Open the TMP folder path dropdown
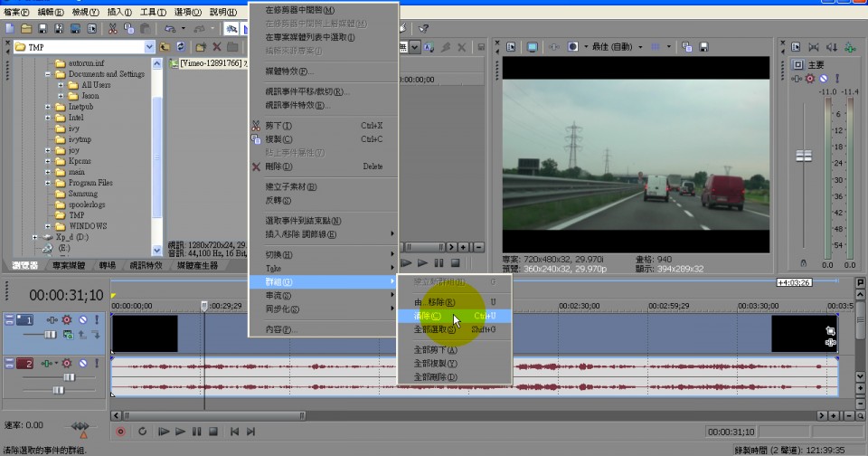 point(149,46)
